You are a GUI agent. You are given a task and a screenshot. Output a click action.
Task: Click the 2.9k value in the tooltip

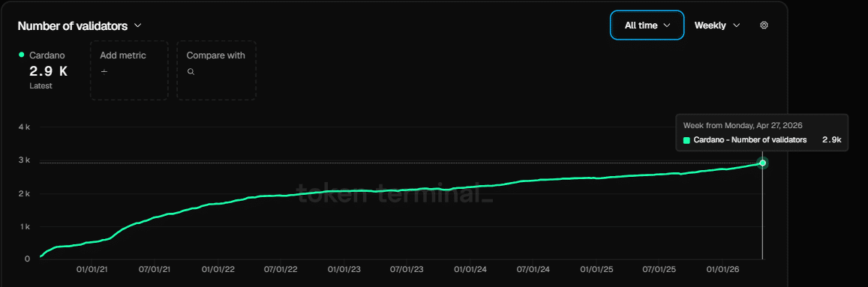pyautogui.click(x=831, y=140)
